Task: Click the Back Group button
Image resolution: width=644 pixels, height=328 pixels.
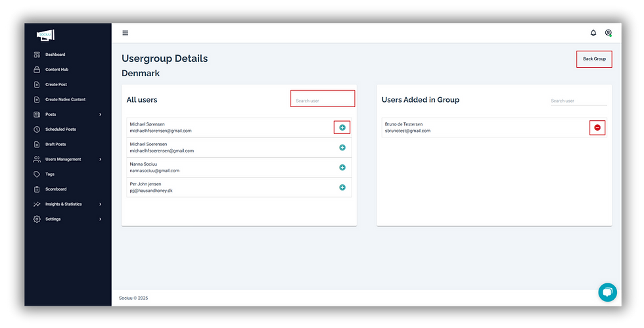Action: pos(594,59)
